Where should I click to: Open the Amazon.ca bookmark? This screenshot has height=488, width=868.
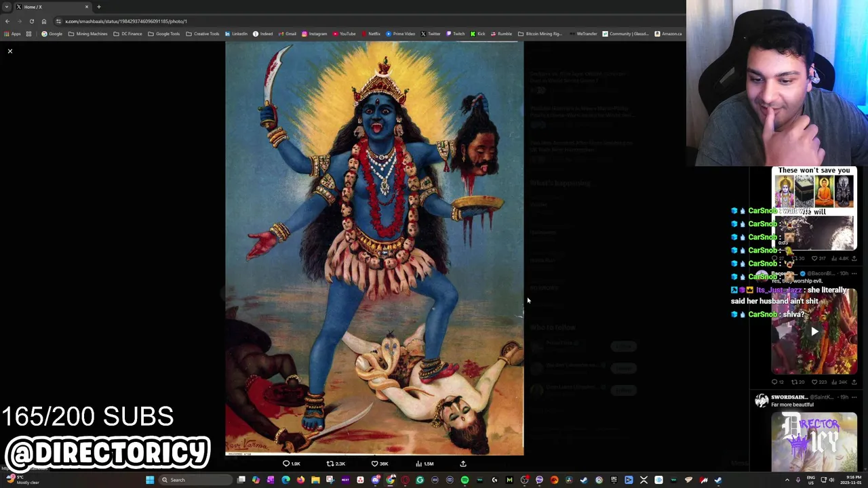668,34
